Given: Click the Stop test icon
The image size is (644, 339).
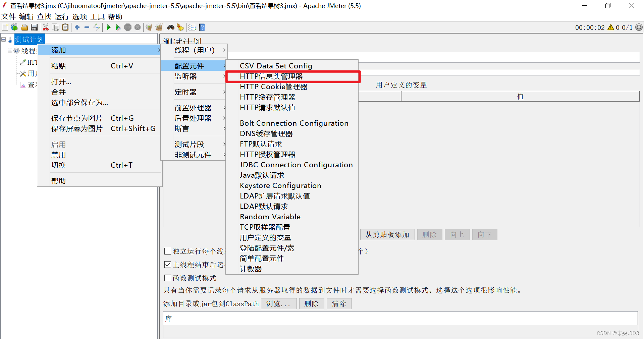Looking at the screenshot, I should pos(128,27).
